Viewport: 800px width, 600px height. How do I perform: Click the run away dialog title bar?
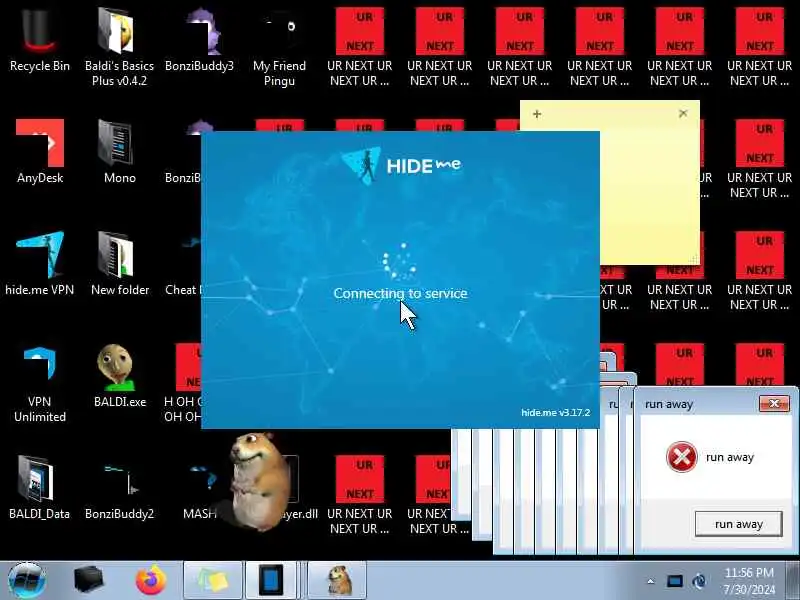(x=699, y=404)
